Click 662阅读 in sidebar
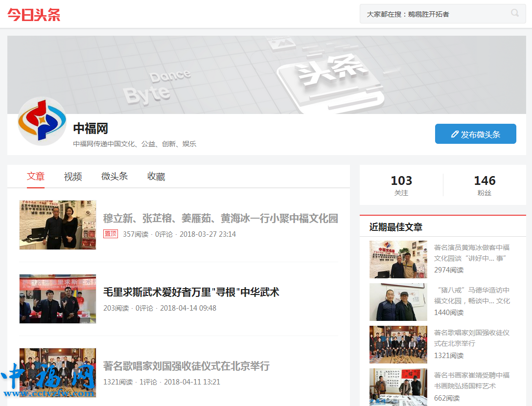The height and width of the screenshot is (406, 532). (x=447, y=398)
